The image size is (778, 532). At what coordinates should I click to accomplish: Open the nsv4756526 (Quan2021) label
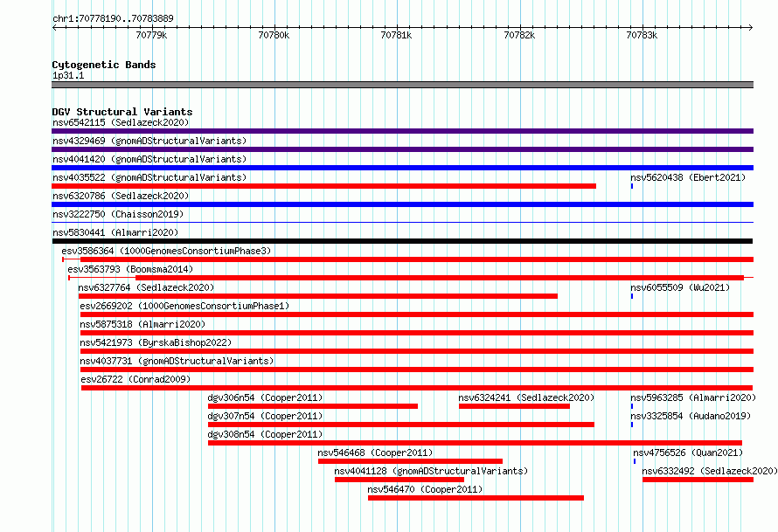688,453
